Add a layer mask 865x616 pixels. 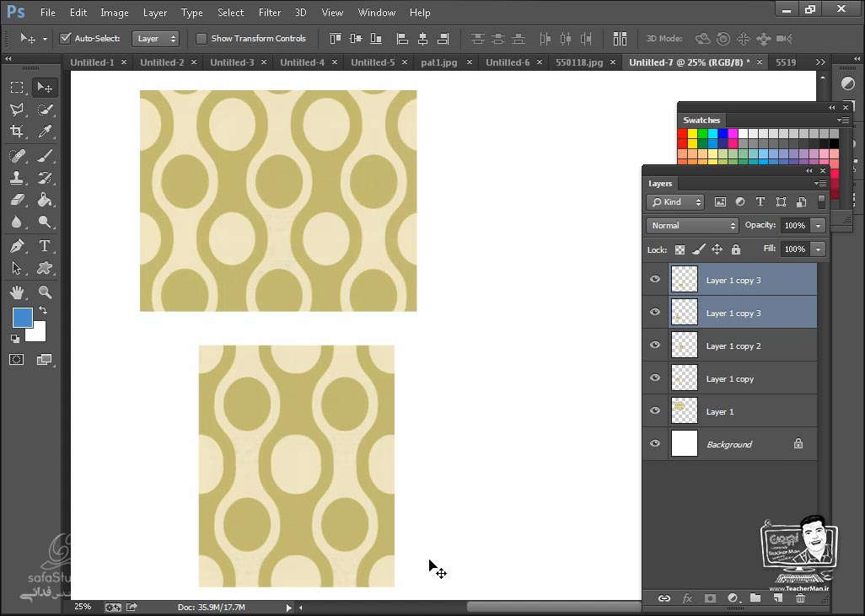[710, 598]
